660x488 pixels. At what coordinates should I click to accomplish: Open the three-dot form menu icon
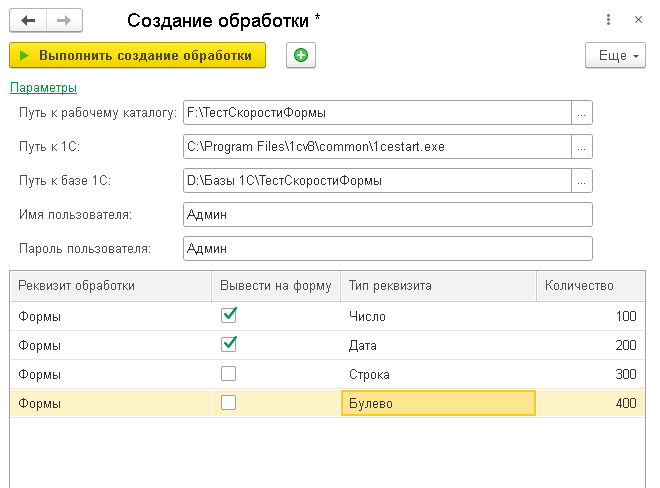tap(608, 20)
